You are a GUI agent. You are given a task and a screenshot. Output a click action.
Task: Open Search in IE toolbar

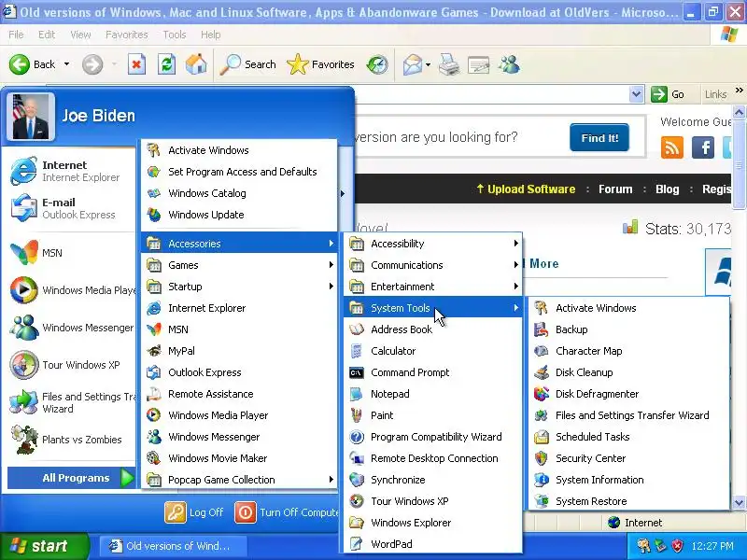pyautogui.click(x=248, y=64)
